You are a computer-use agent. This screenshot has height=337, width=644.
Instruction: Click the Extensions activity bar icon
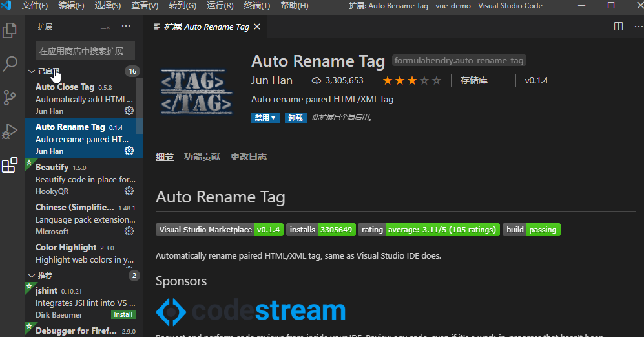pyautogui.click(x=10, y=166)
